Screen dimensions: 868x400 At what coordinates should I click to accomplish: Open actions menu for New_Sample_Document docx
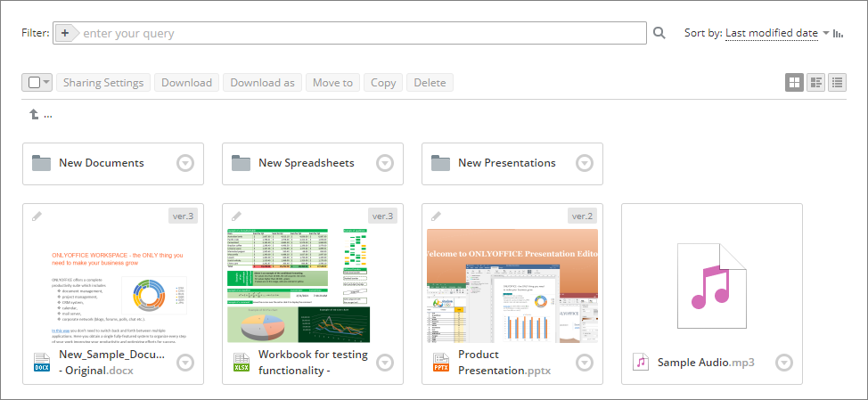coord(185,363)
